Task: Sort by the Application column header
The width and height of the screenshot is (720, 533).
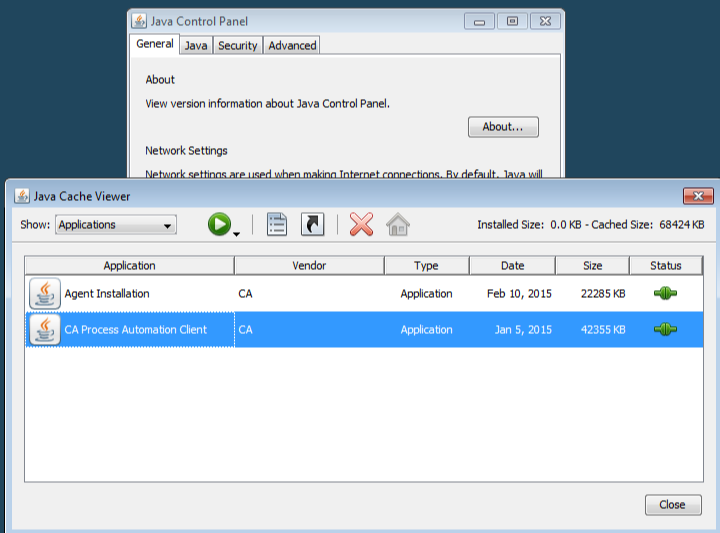Action: pos(129,266)
